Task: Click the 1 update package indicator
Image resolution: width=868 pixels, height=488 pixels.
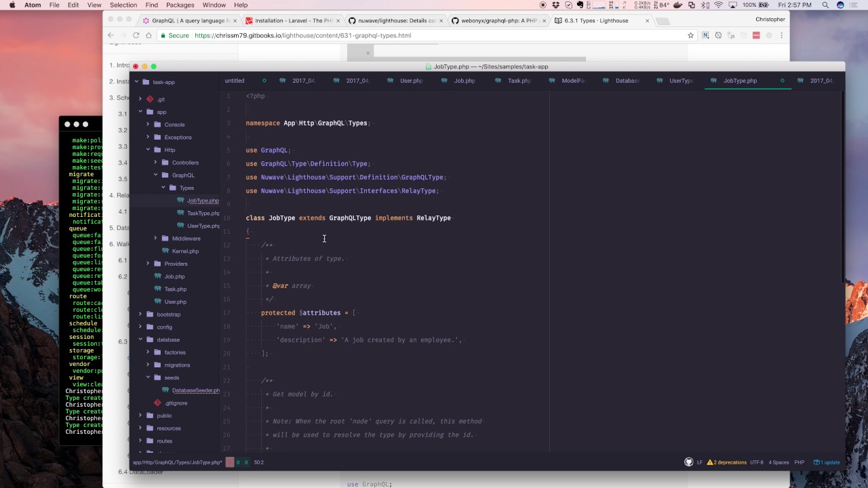Action: (827, 462)
